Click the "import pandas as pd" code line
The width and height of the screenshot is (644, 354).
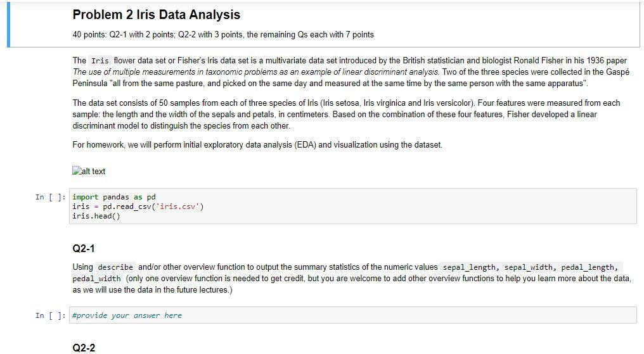click(x=114, y=197)
